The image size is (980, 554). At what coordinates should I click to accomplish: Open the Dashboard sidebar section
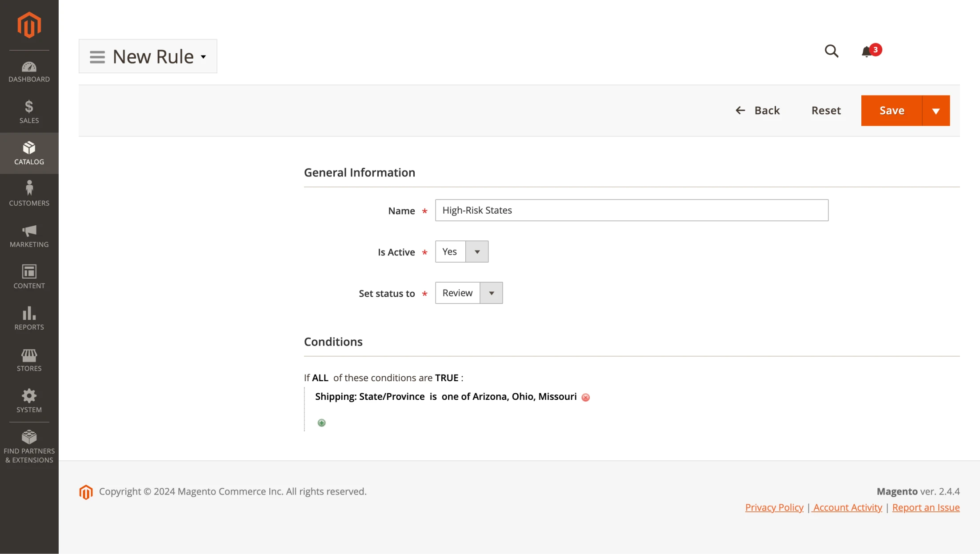point(29,72)
